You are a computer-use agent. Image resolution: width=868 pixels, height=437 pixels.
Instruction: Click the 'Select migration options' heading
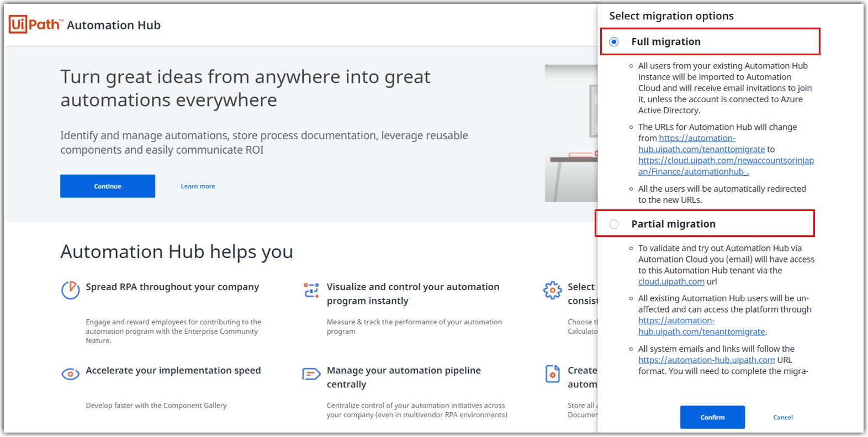click(671, 16)
